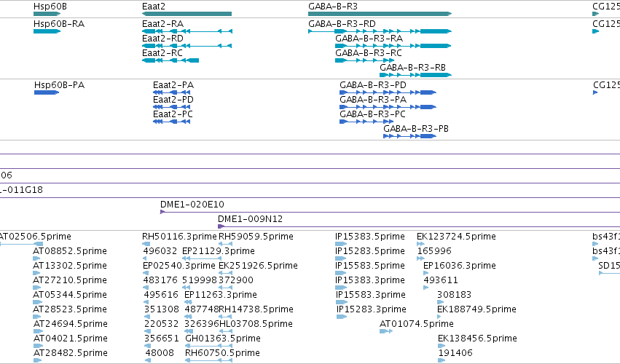Select the GABA-B-R3-PD protein label
Screen dimensions: 620x364
[x=373, y=85]
